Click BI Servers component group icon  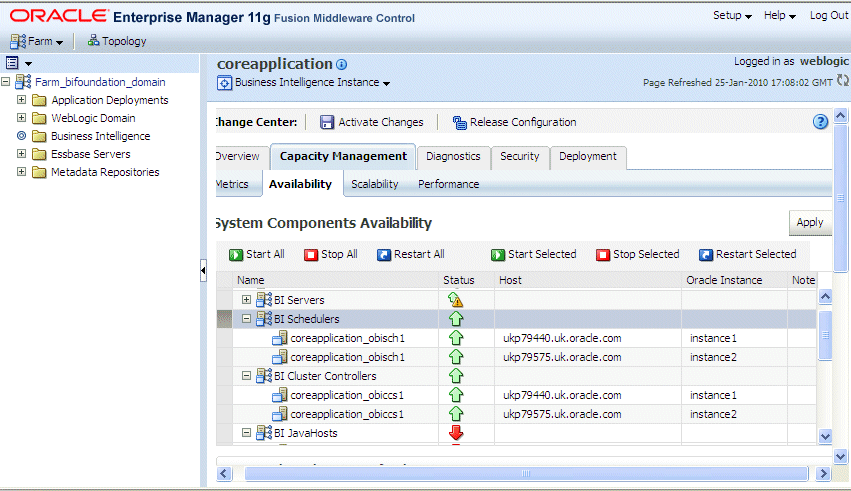pyautogui.click(x=264, y=299)
